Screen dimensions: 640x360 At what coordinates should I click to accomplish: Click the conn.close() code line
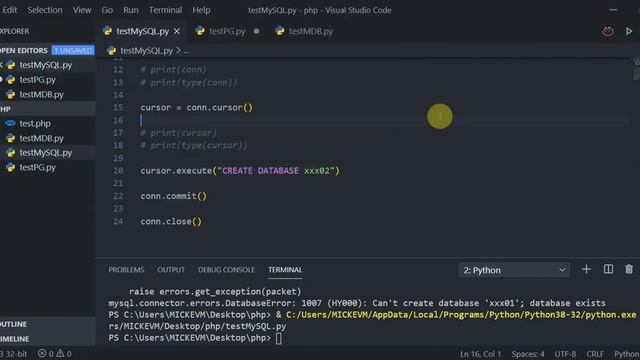(171, 221)
